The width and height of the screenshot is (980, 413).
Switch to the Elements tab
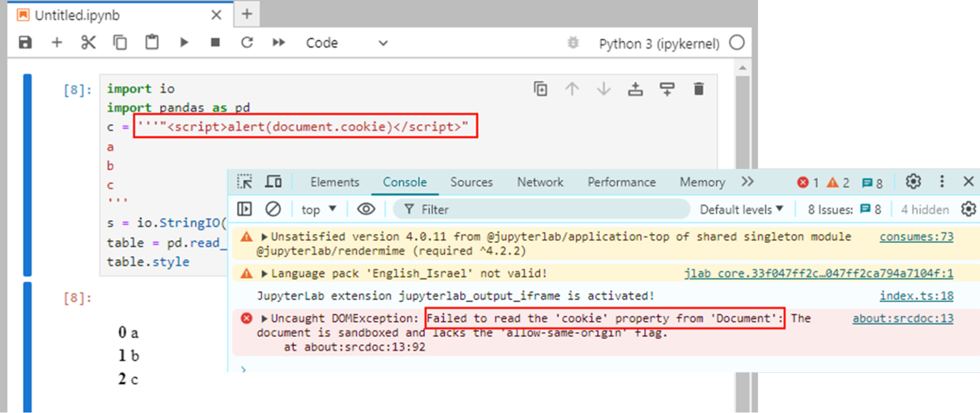tap(335, 182)
